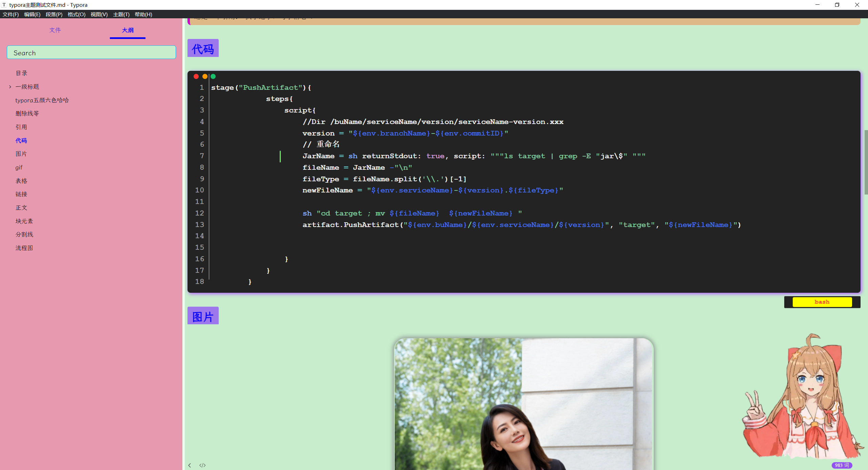The image size is (868, 470).
Task: Click the red dot on code block
Action: (196, 76)
